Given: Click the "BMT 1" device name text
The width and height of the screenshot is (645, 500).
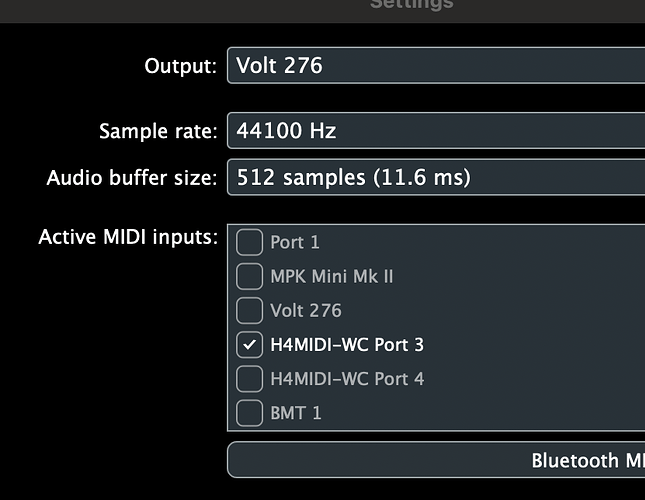Looking at the screenshot, I should 296,412.
